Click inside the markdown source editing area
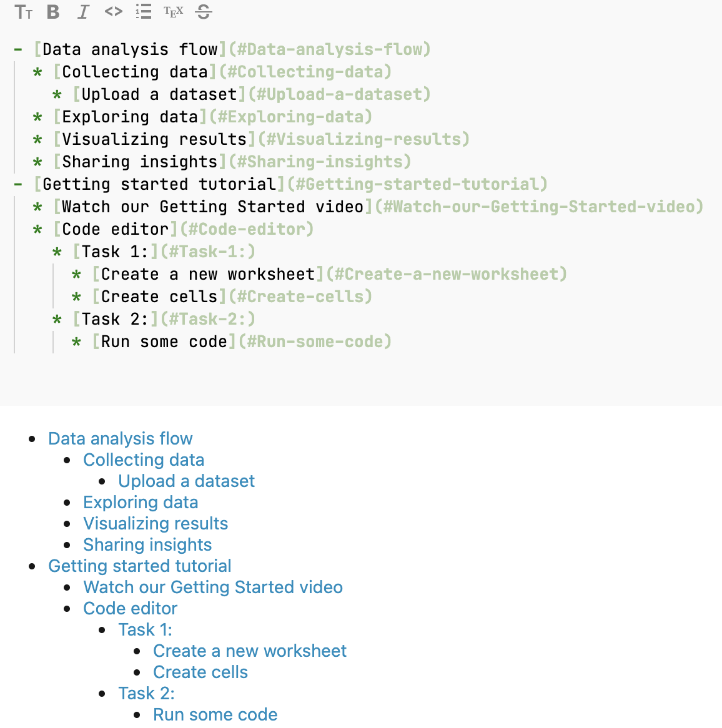The height and width of the screenshot is (728, 722). click(312, 375)
